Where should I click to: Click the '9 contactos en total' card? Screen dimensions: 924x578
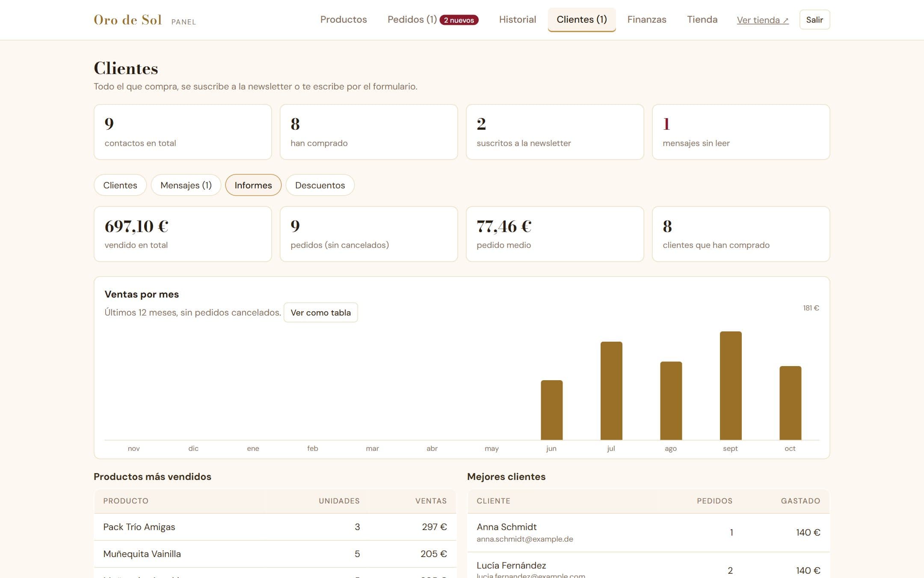tap(183, 132)
